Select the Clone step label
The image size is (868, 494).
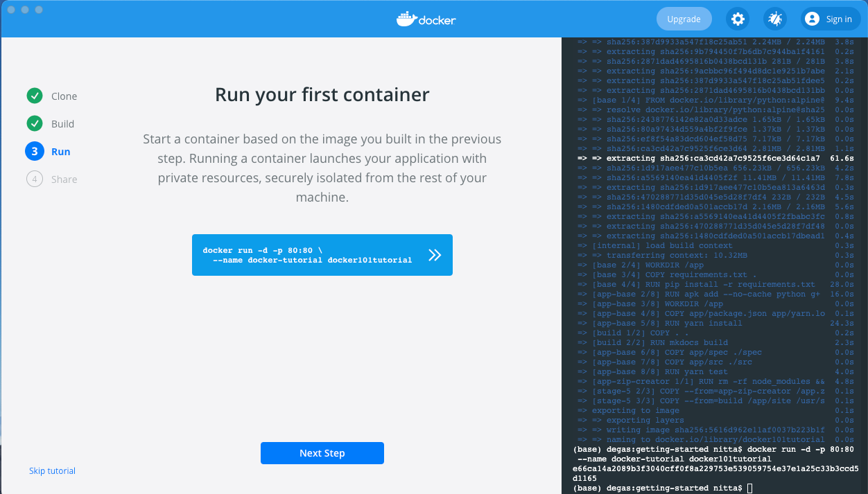(64, 96)
